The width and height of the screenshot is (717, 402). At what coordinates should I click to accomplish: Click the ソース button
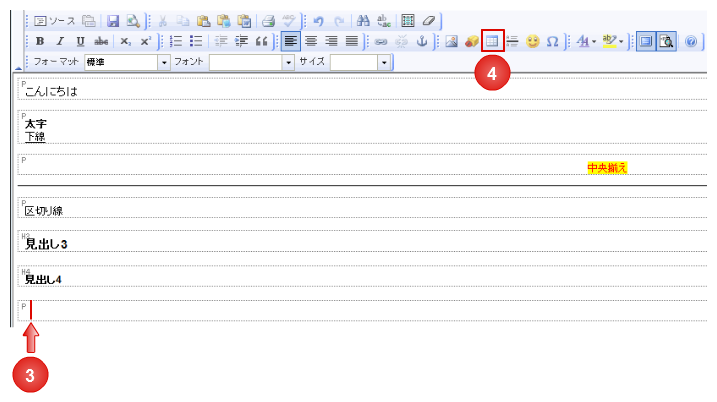55,20
